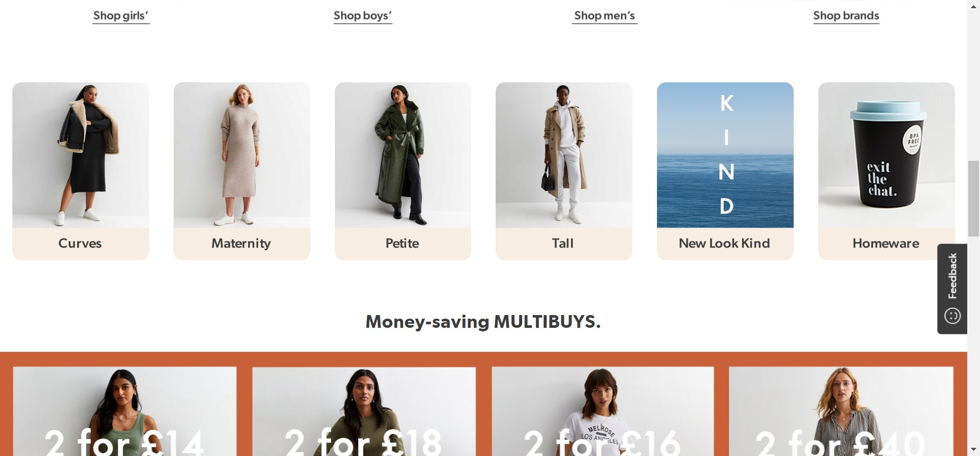Select the Tall category card
This screenshot has height=456, width=980.
point(564,171)
